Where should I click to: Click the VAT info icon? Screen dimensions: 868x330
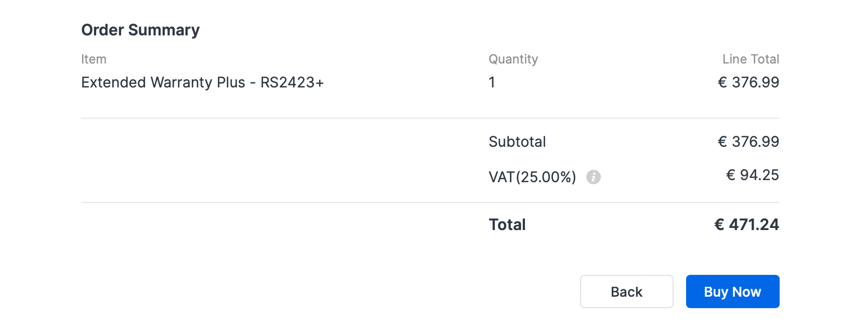coord(594,177)
